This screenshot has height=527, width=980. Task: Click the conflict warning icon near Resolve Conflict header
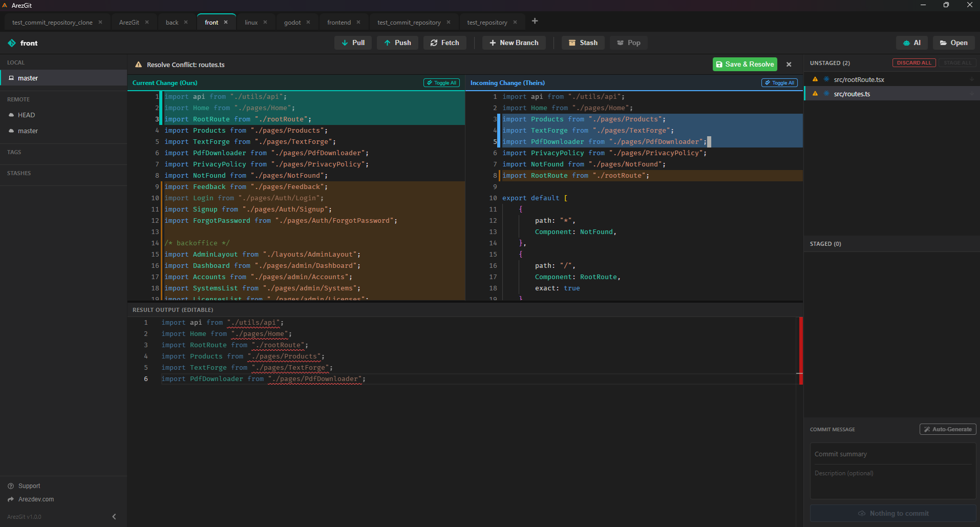tap(138, 65)
